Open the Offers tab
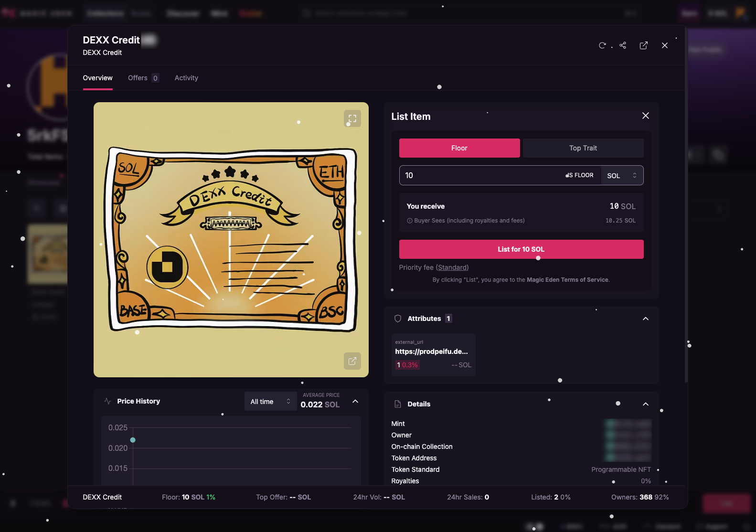The height and width of the screenshot is (532, 756). pos(143,78)
